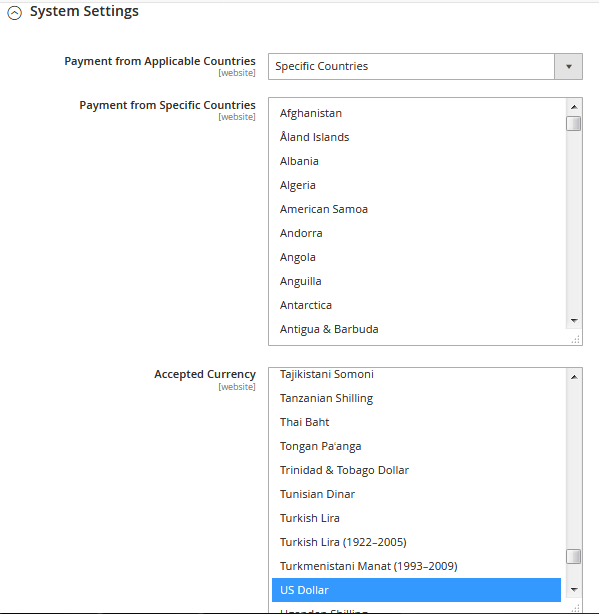The height and width of the screenshot is (614, 599).
Task: Click currency list scroll down arrow
Action: tap(574, 589)
